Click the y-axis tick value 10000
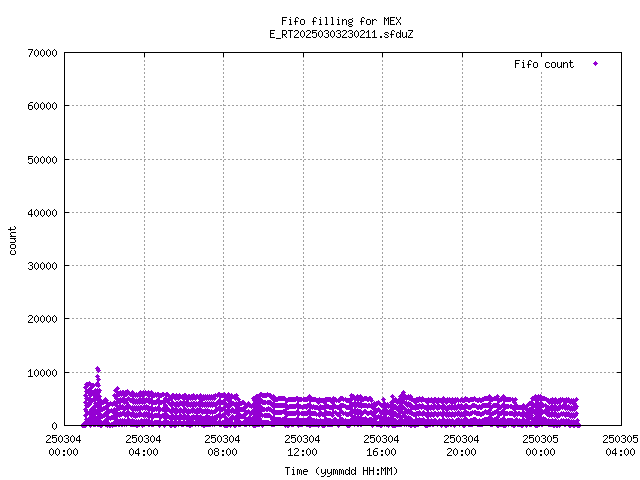 coord(42,373)
